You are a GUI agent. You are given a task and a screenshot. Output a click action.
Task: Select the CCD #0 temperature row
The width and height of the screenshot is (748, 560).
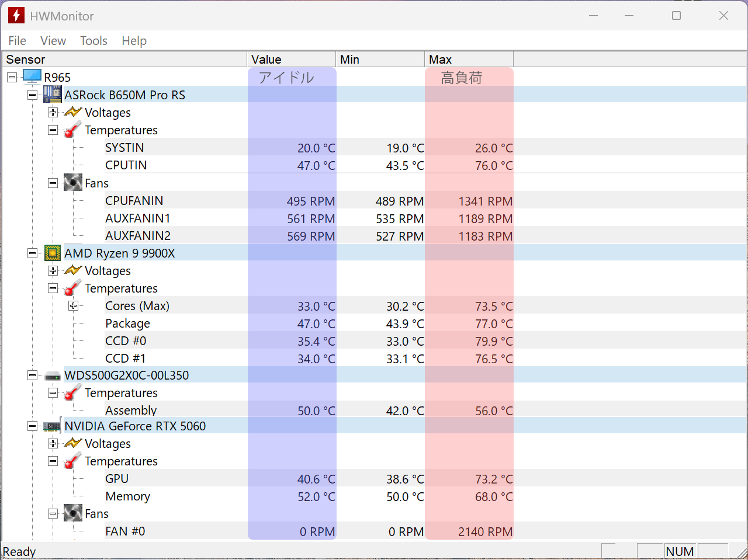126,341
